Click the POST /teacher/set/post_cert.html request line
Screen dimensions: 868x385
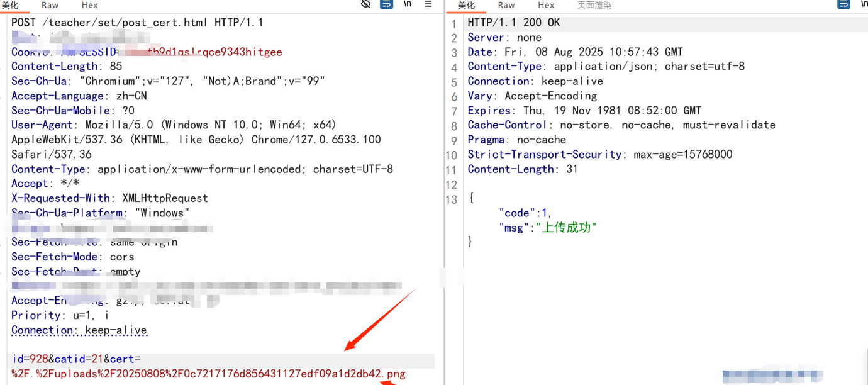137,23
